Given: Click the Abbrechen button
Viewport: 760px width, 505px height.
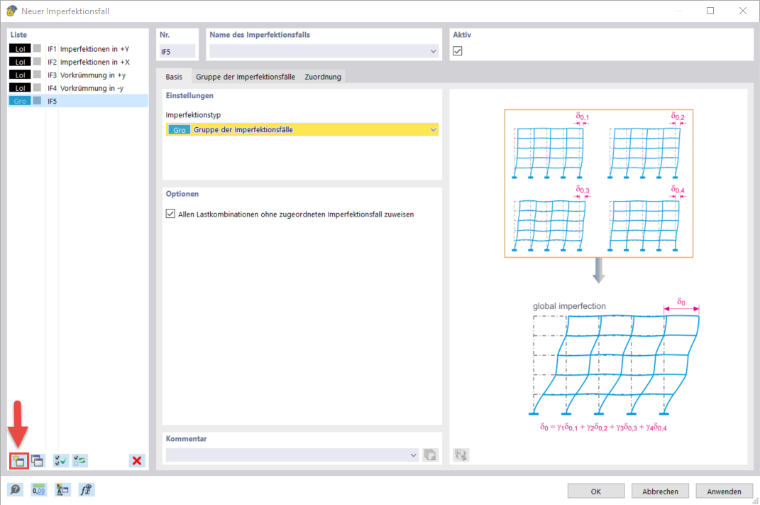Looking at the screenshot, I should tap(660, 491).
